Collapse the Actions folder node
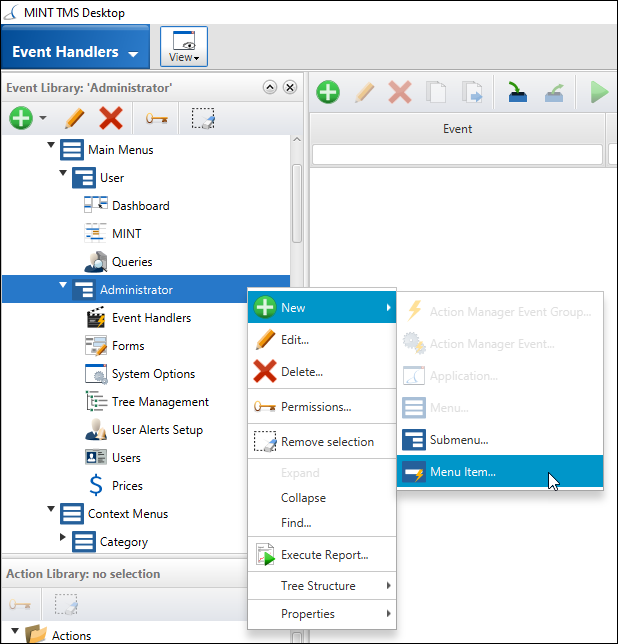The height and width of the screenshot is (644, 618). coord(15,630)
